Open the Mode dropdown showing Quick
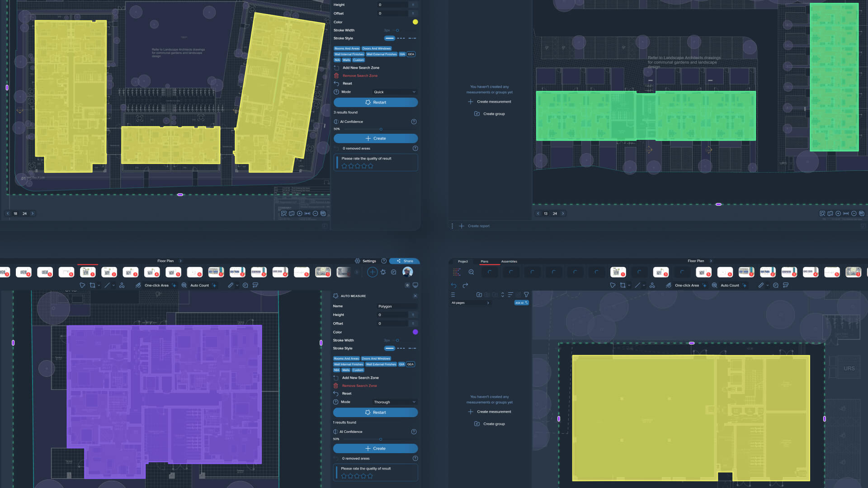This screenshot has width=868, height=488. pyautogui.click(x=394, y=92)
